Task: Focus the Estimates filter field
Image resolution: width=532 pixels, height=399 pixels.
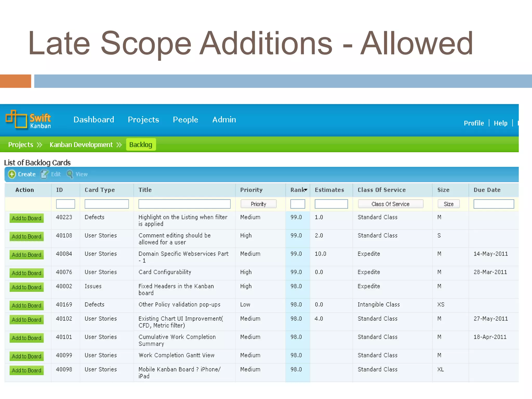Action: (x=331, y=204)
